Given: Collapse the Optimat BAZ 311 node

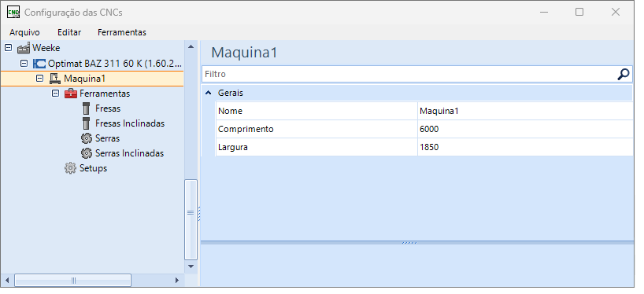Looking at the screenshot, I should click(x=24, y=64).
